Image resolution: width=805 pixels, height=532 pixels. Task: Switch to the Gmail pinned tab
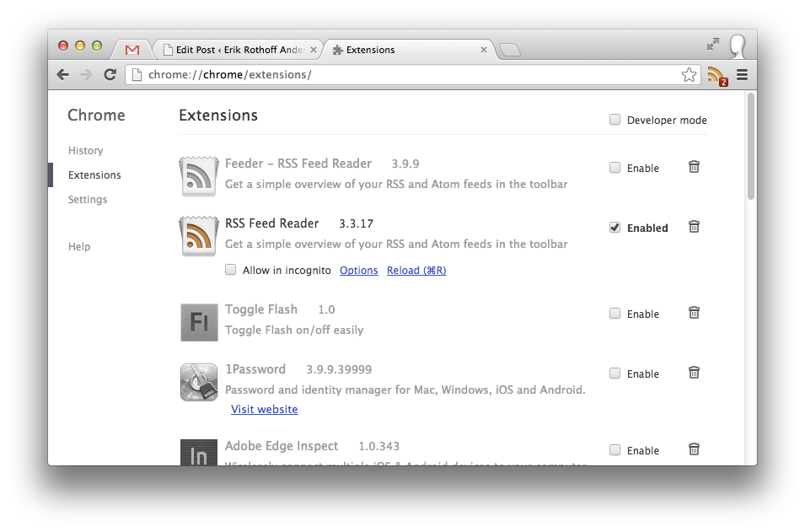(x=132, y=50)
